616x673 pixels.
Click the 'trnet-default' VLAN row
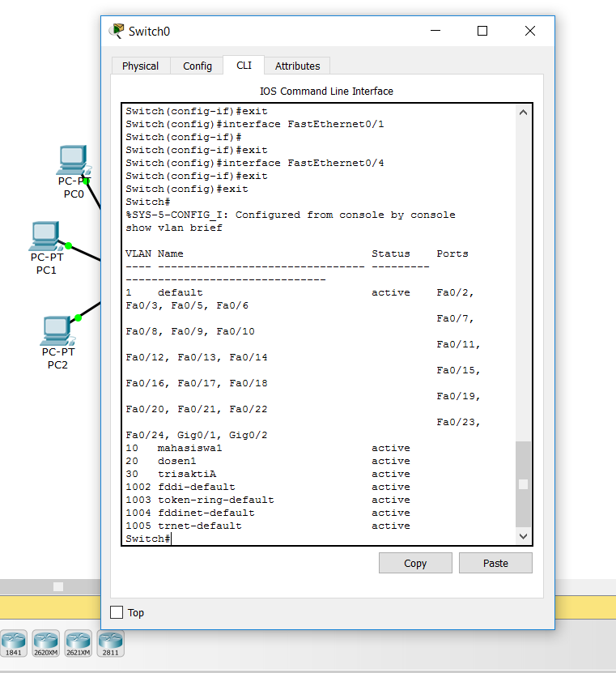pyautogui.click(x=268, y=526)
